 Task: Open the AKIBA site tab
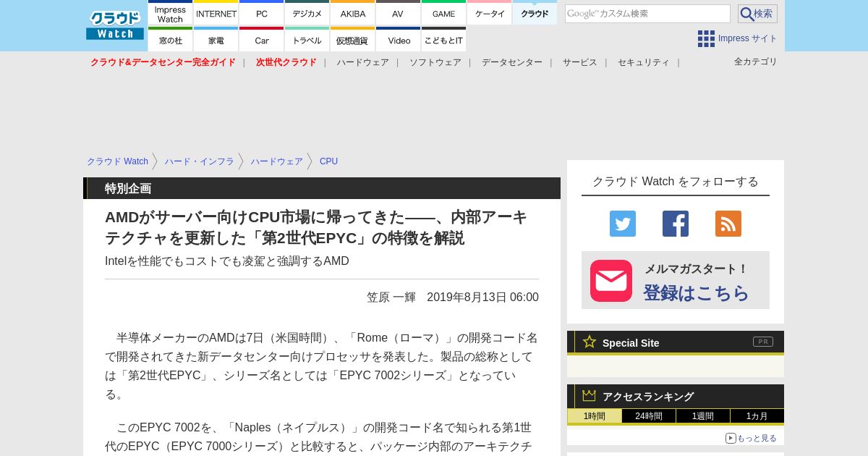[x=353, y=13]
